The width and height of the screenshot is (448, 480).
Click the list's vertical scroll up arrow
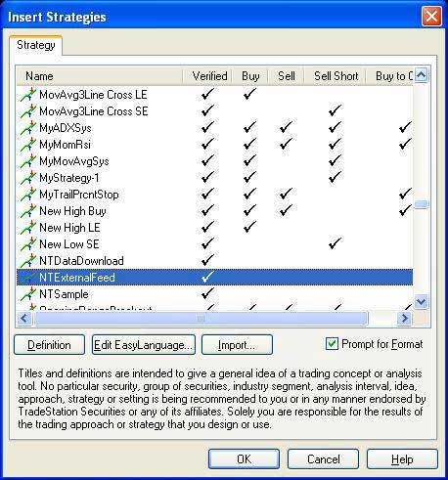click(421, 75)
